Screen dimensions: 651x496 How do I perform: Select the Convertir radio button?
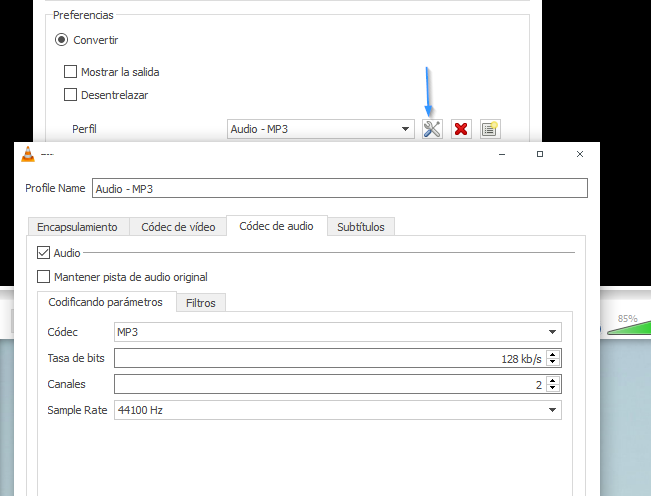click(x=61, y=40)
